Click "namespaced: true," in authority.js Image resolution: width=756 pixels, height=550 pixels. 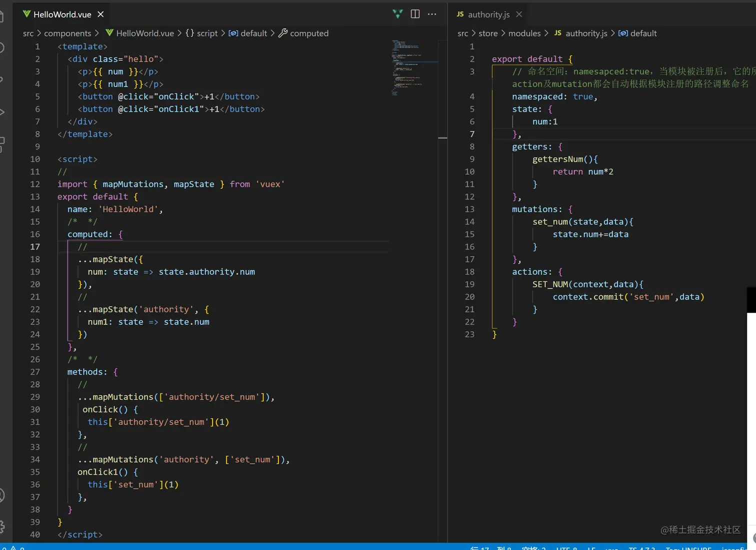(554, 96)
